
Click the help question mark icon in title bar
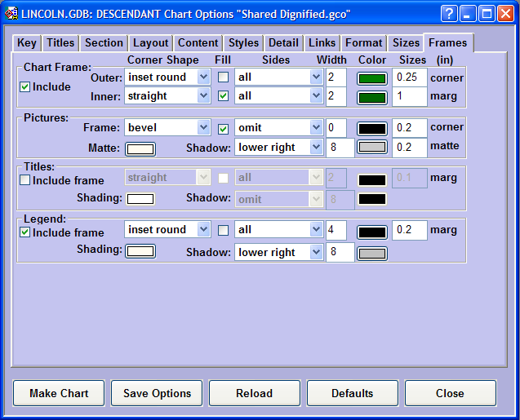[450, 14]
